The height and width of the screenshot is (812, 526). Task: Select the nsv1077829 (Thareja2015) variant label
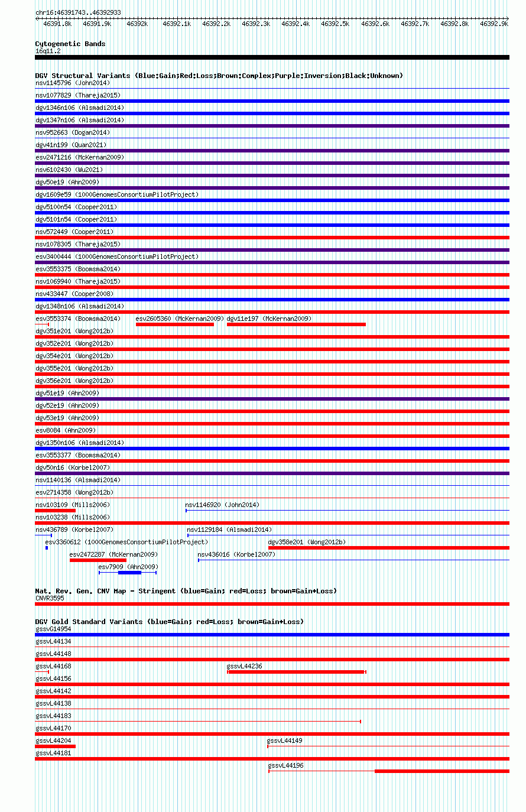click(78, 95)
